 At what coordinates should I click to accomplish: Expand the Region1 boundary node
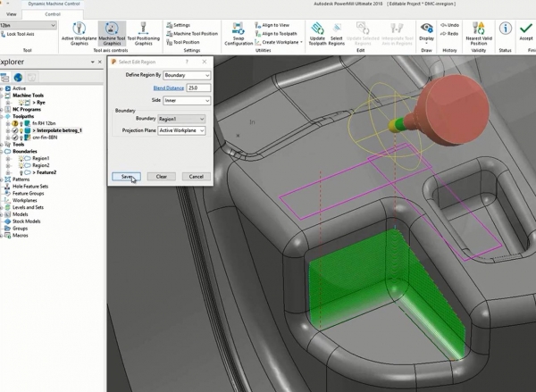pos(8,159)
